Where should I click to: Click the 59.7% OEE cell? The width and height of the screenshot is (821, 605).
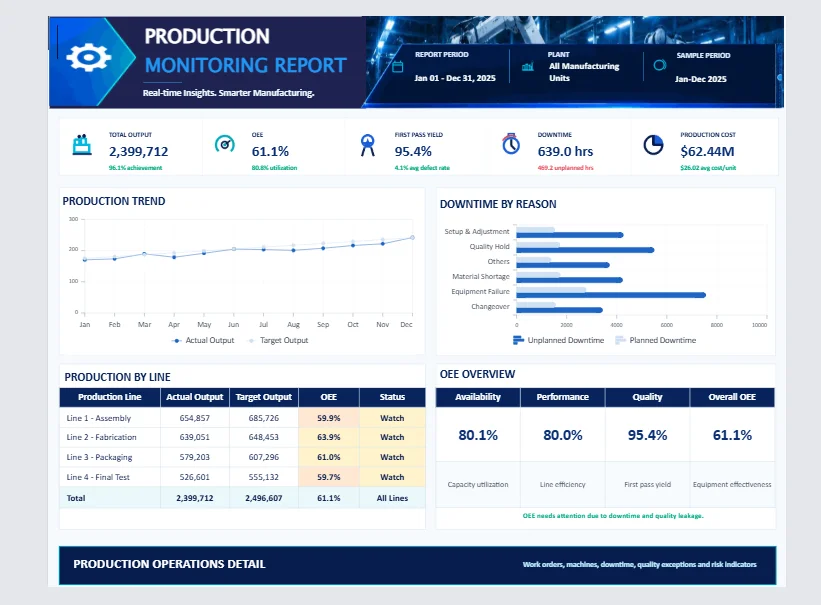[x=328, y=477]
